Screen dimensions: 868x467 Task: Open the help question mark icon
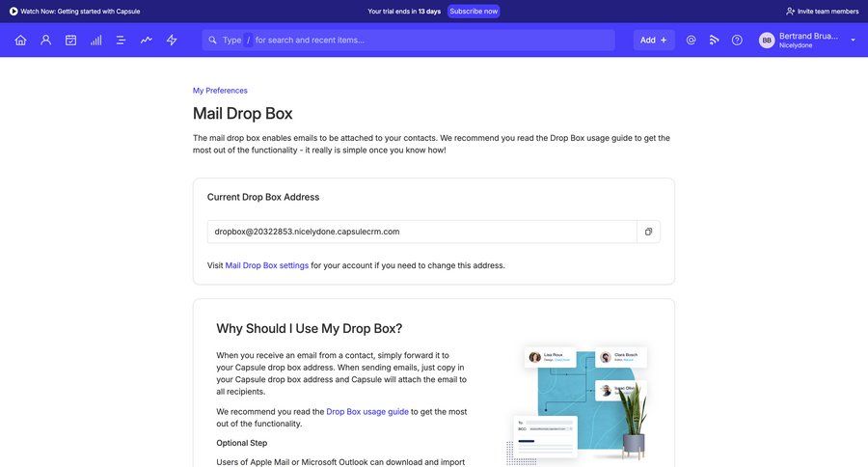[x=737, y=40]
